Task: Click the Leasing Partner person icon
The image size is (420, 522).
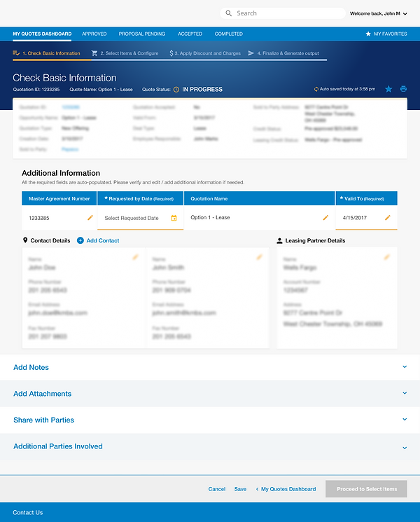Action: coord(279,241)
